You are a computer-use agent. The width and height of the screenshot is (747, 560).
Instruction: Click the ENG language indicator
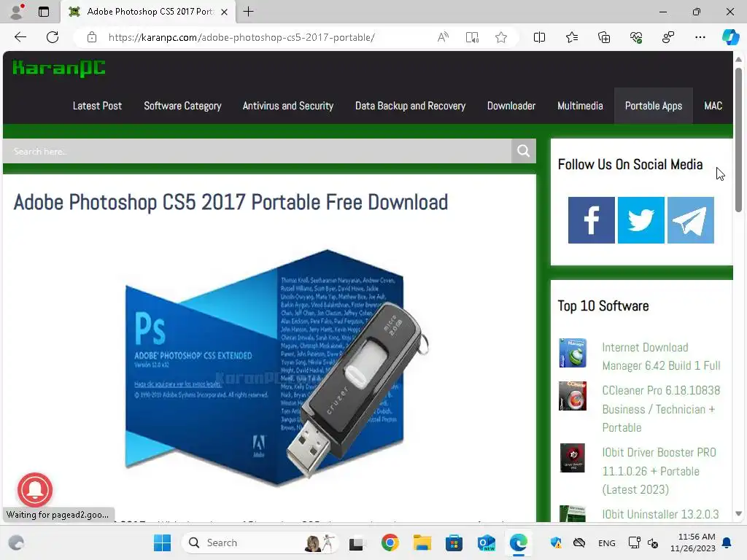606,542
